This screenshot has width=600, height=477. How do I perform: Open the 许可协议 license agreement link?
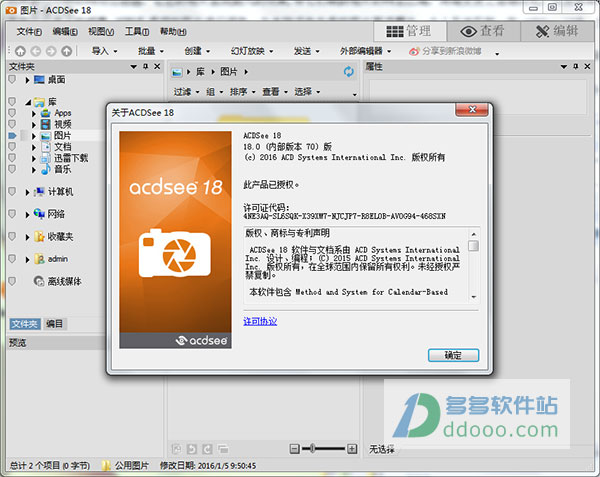pyautogui.click(x=260, y=321)
